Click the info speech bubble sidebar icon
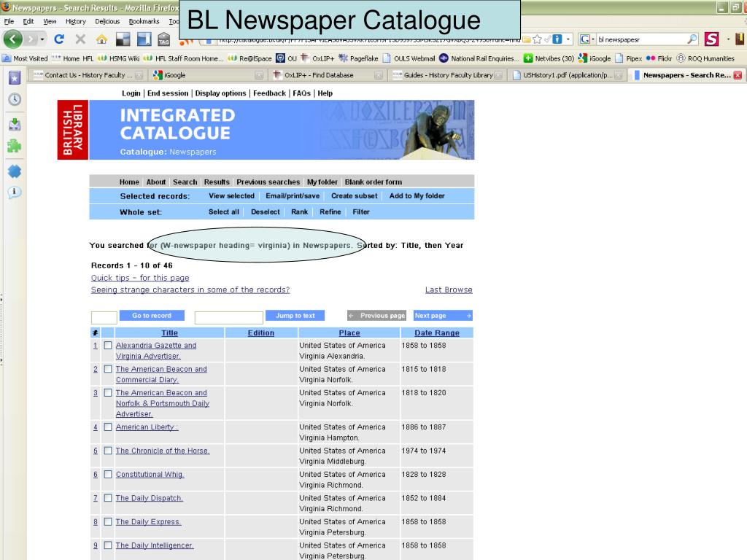This screenshot has width=747, height=560. (15, 192)
